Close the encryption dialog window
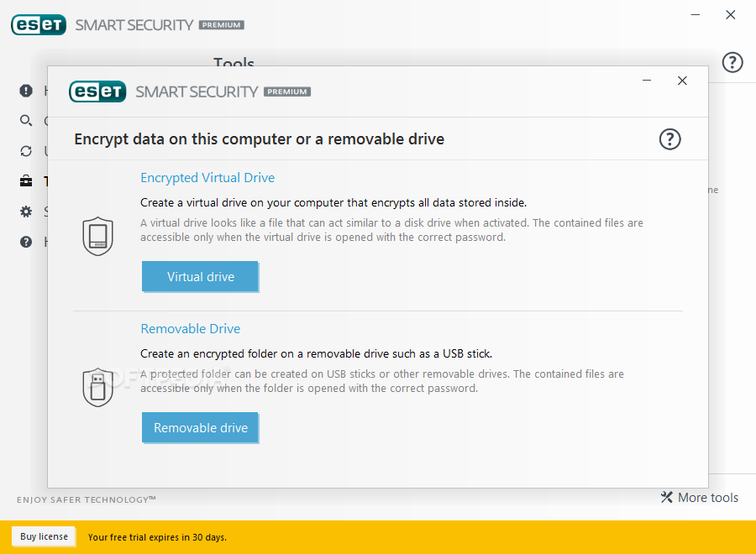756x554 pixels. [682, 81]
